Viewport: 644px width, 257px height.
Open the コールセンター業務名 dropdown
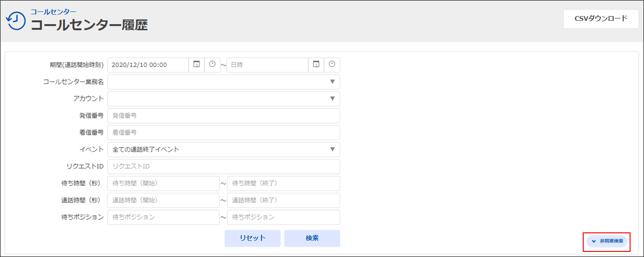[x=224, y=82]
